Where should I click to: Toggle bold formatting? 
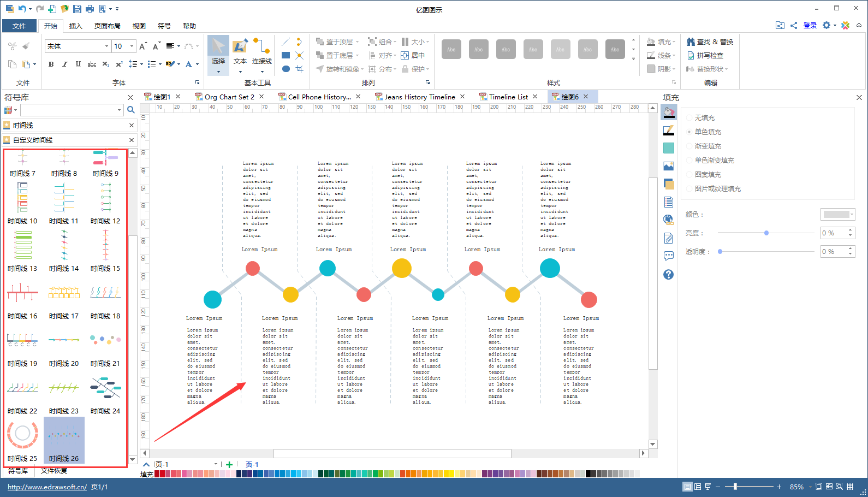51,64
